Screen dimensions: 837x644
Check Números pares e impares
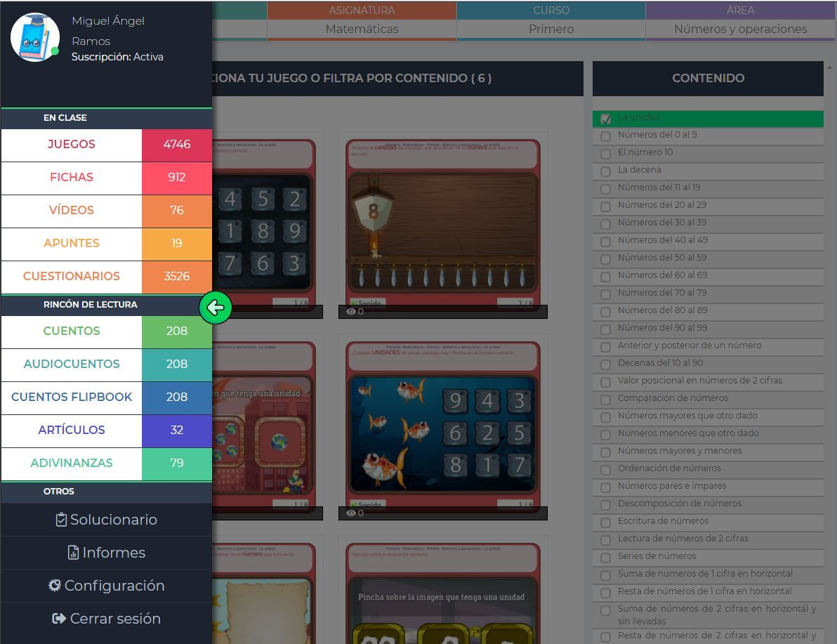pos(605,487)
